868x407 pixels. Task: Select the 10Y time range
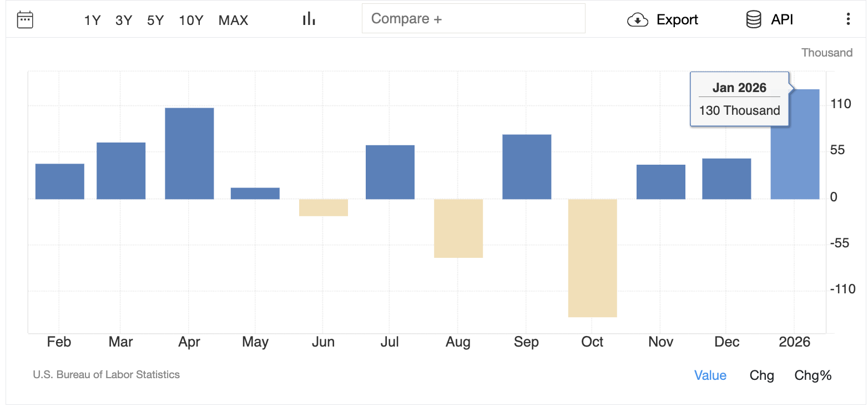point(191,21)
